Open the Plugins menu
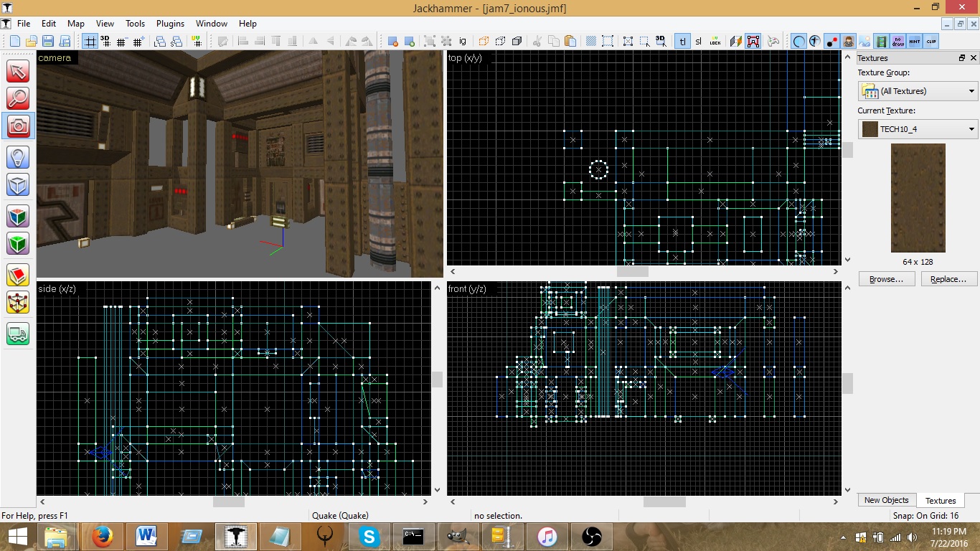Screen dimensions: 980x551 [170, 24]
